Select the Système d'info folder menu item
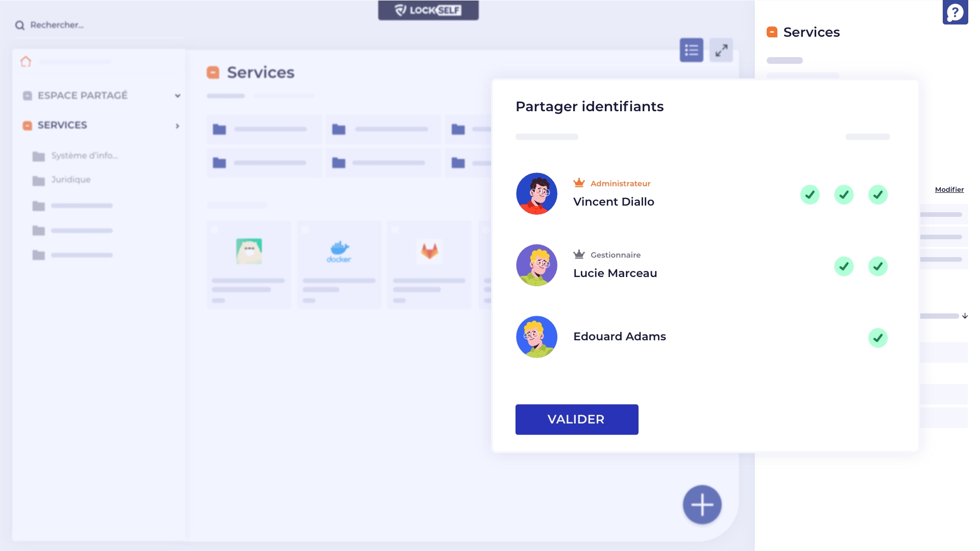This screenshot has width=980, height=551. click(x=84, y=156)
